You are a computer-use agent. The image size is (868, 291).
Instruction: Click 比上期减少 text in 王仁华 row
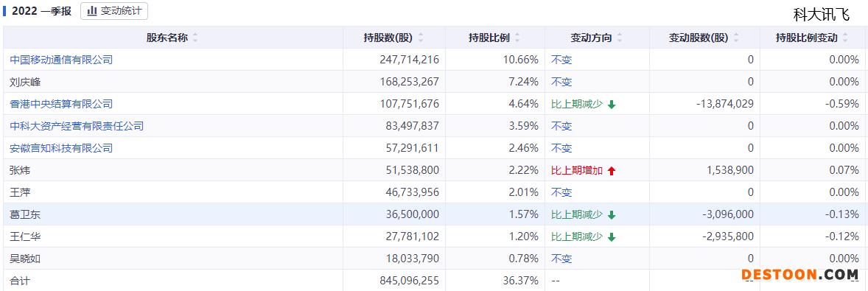click(577, 236)
